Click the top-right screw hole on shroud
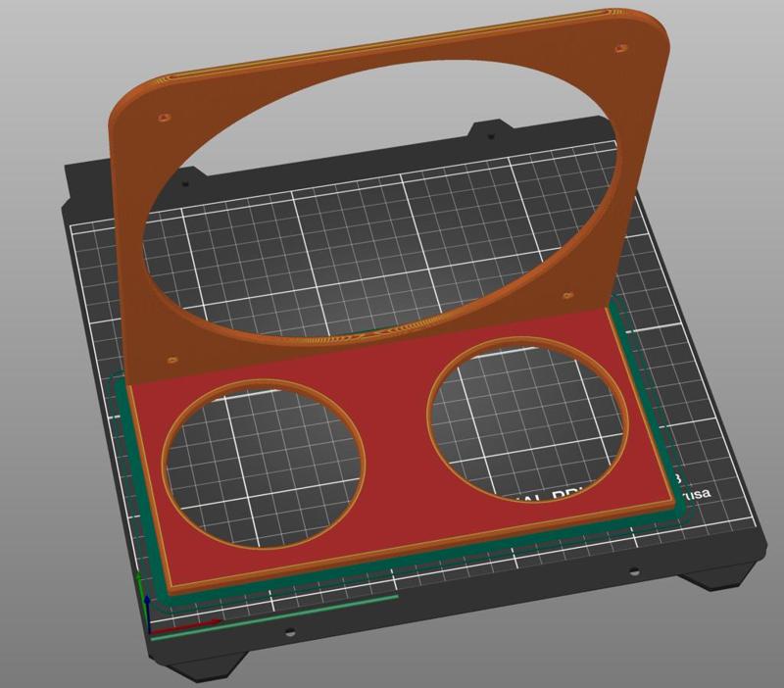The image size is (784, 688). (621, 45)
